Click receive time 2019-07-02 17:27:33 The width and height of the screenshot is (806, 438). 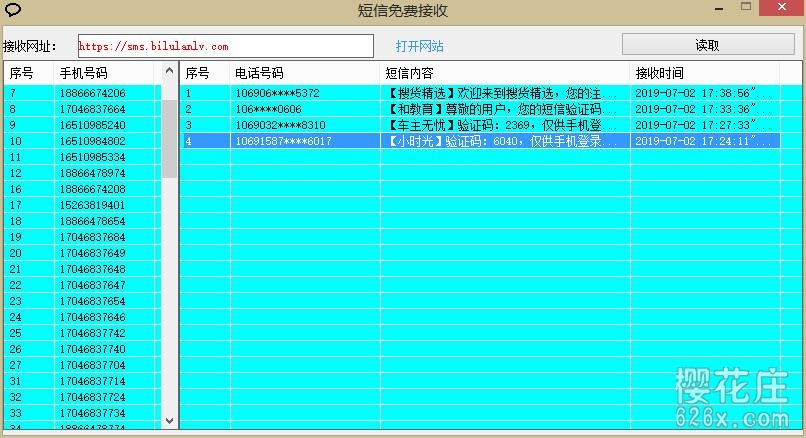(x=703, y=125)
